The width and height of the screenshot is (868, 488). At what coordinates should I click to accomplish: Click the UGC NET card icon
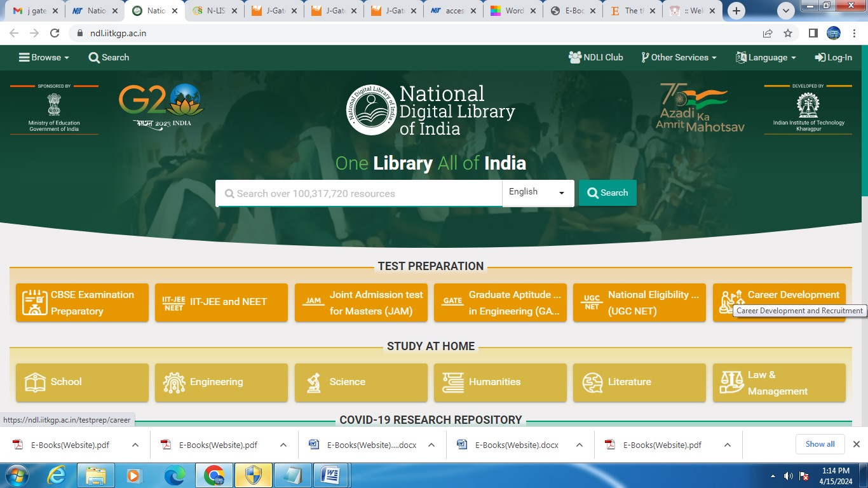click(x=592, y=302)
